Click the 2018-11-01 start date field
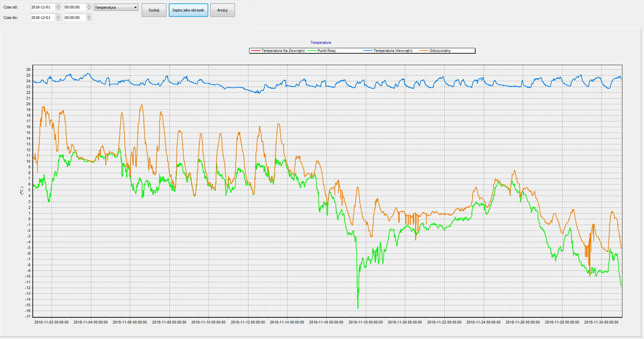Screen dimensions: 644x339 click(x=43, y=7)
